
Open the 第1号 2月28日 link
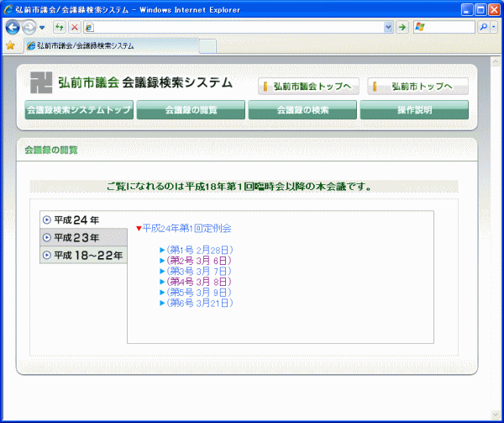(200, 250)
